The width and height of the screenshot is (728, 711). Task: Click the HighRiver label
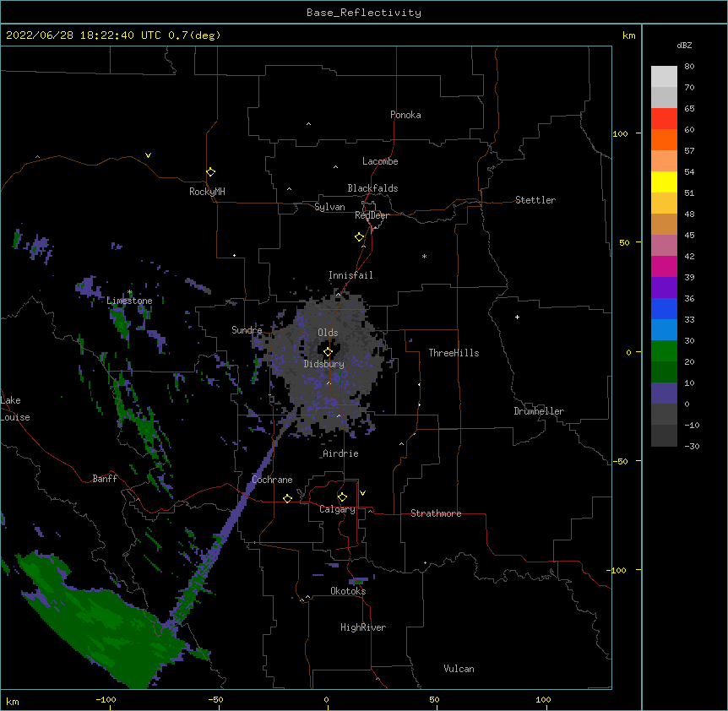click(x=363, y=627)
